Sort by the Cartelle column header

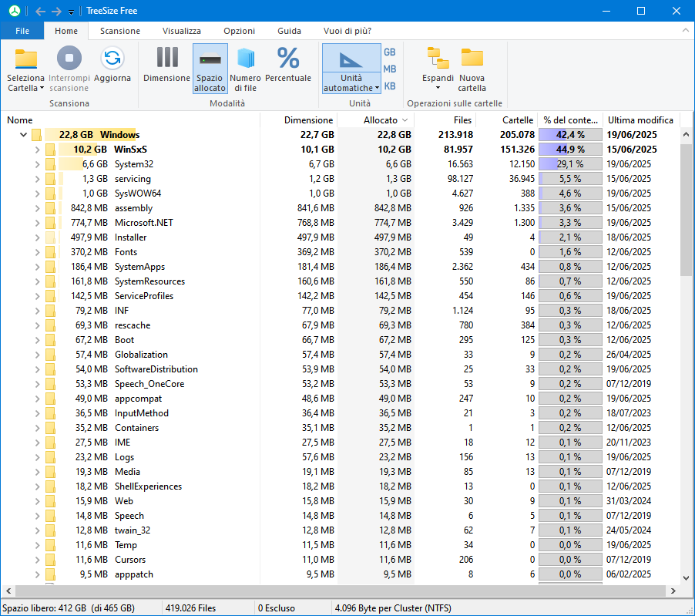(507, 120)
